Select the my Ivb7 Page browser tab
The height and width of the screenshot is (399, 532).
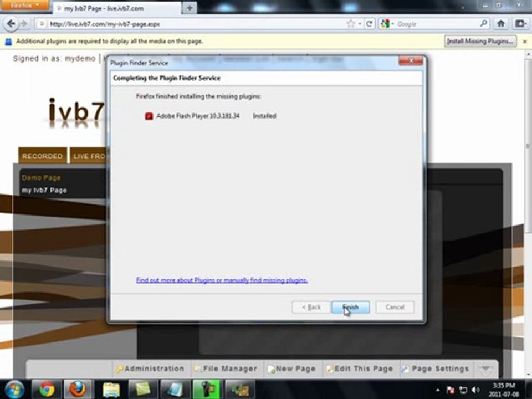click(117, 8)
